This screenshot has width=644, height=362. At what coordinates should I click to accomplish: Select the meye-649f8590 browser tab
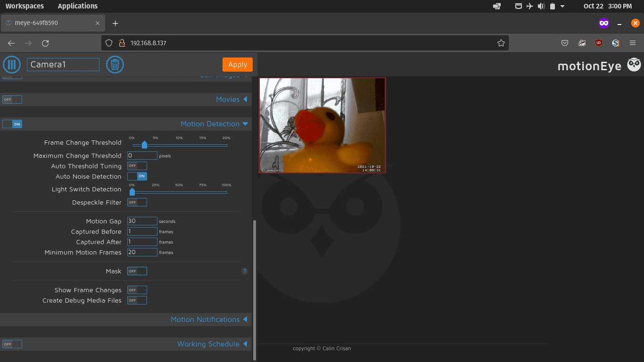(x=53, y=23)
